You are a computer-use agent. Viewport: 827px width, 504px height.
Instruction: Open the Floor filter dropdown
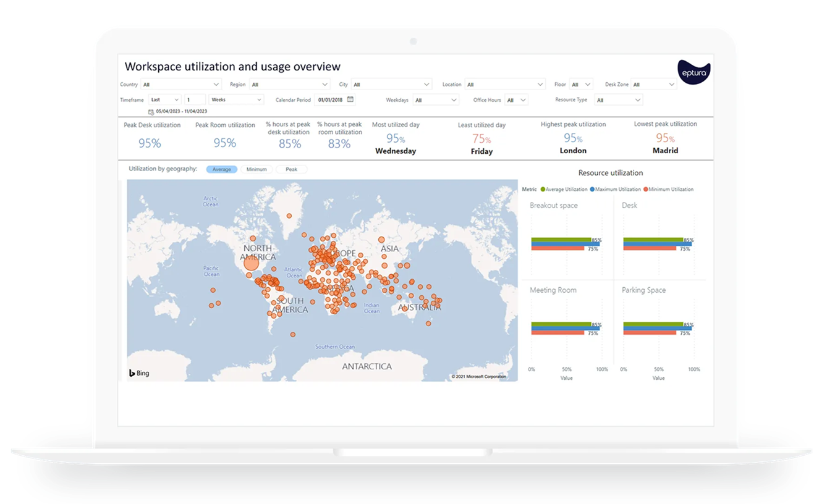pos(581,85)
